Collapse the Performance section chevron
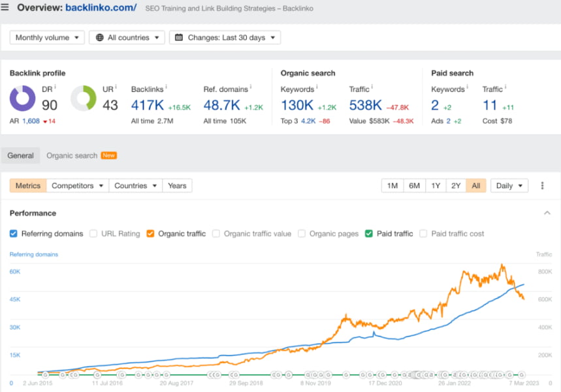 [547, 213]
